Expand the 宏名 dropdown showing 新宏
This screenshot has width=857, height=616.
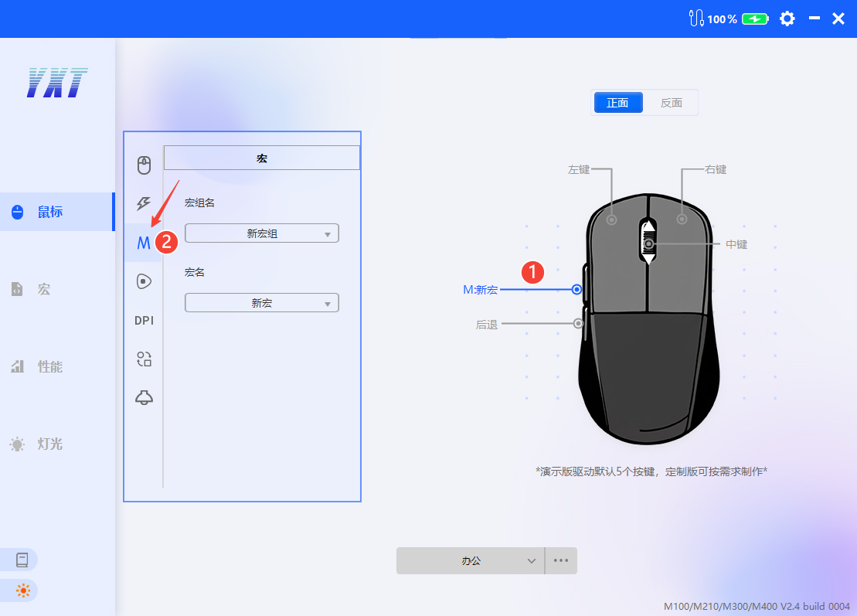262,303
